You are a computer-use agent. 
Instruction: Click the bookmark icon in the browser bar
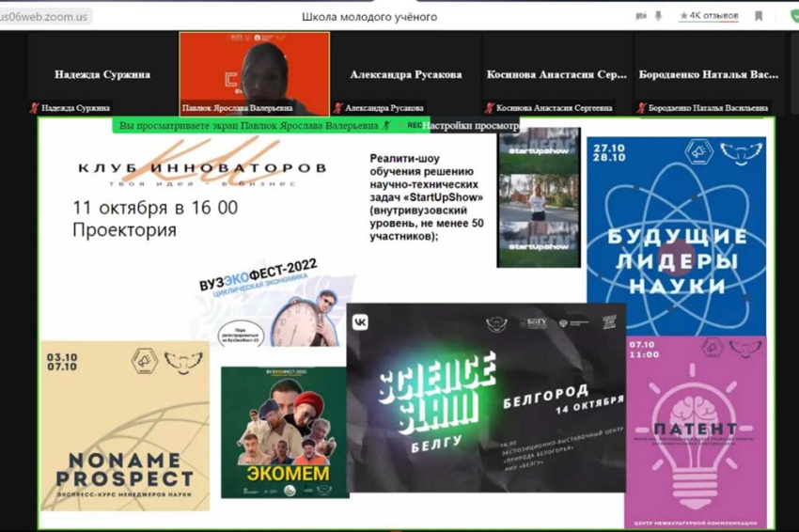(x=759, y=16)
